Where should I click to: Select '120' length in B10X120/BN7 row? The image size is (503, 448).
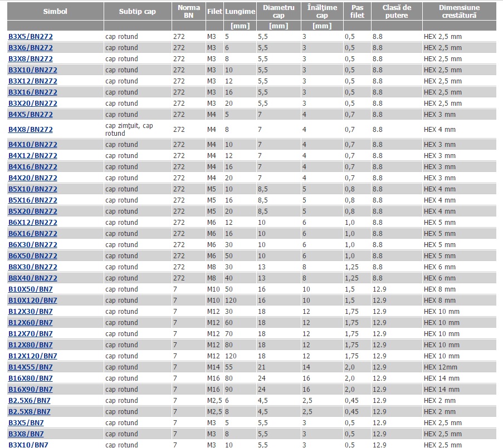point(231,301)
